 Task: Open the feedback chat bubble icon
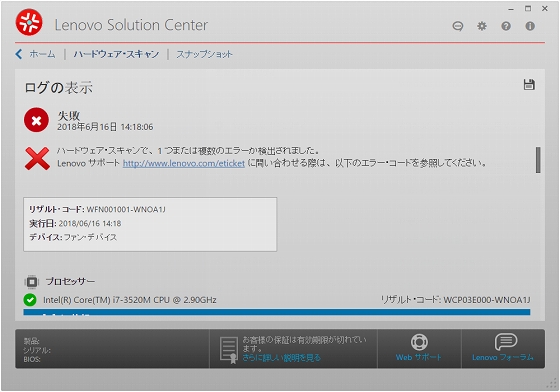[x=458, y=26]
